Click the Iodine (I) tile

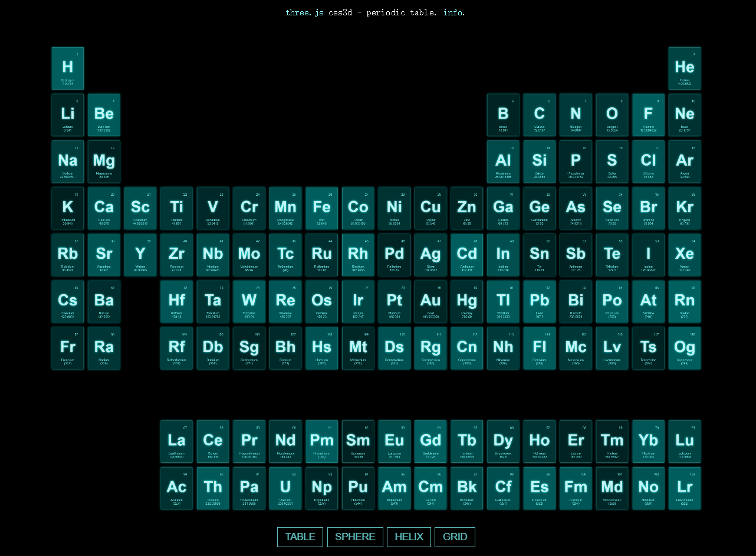coord(648,255)
